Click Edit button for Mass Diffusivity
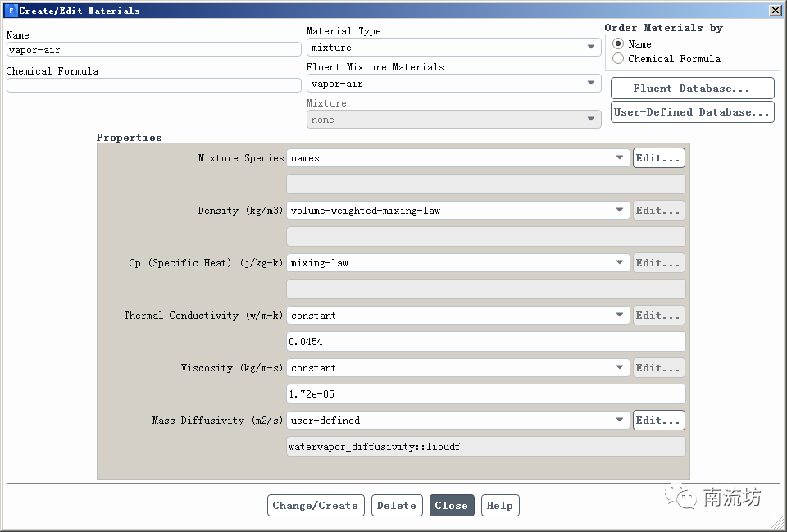This screenshot has height=532, width=787. (x=658, y=421)
